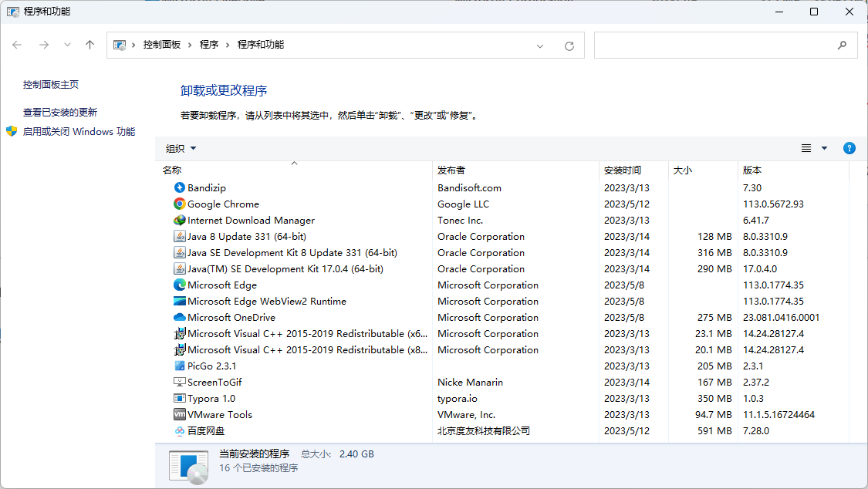Select the Google Chrome icon in list
Image resolution: width=868 pixels, height=489 pixels.
point(179,204)
